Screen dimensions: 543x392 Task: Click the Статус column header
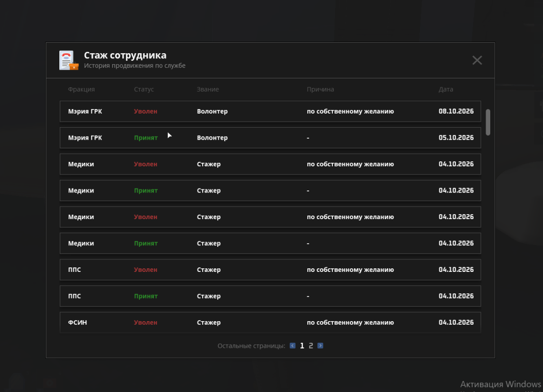144,89
